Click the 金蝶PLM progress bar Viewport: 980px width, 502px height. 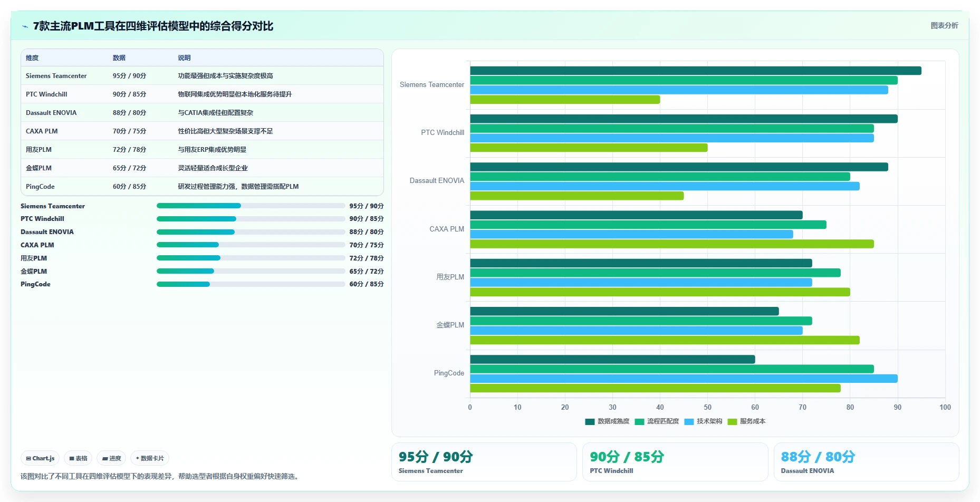click(251, 271)
